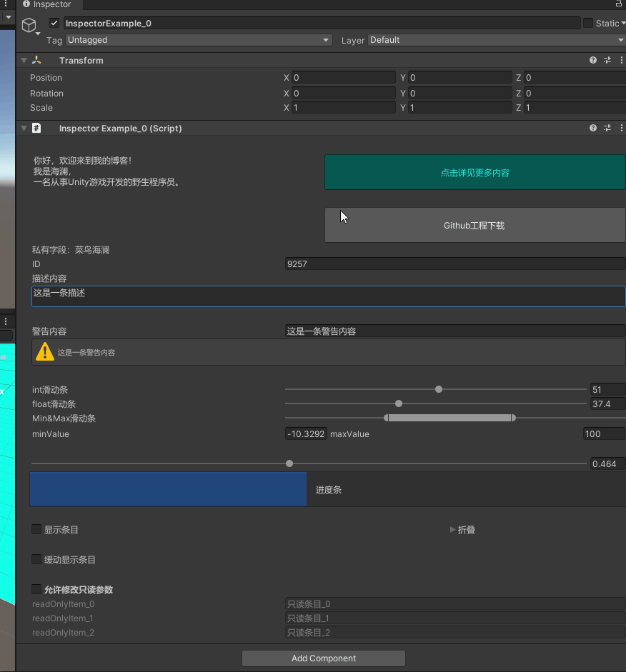Viewport: 626px width, 672px height.
Task: Click the yellow warning triangle icon
Action: [45, 351]
